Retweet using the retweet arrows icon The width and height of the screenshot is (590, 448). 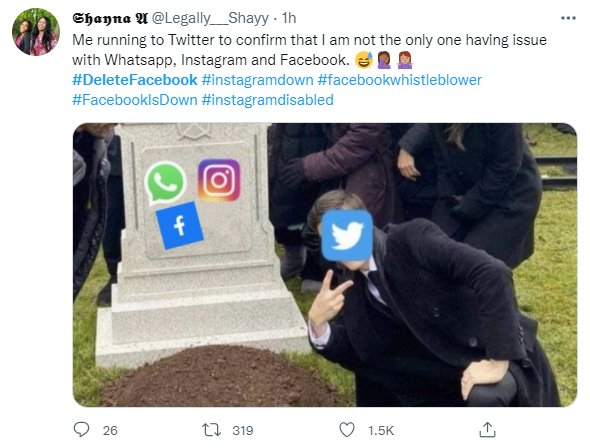(211, 430)
